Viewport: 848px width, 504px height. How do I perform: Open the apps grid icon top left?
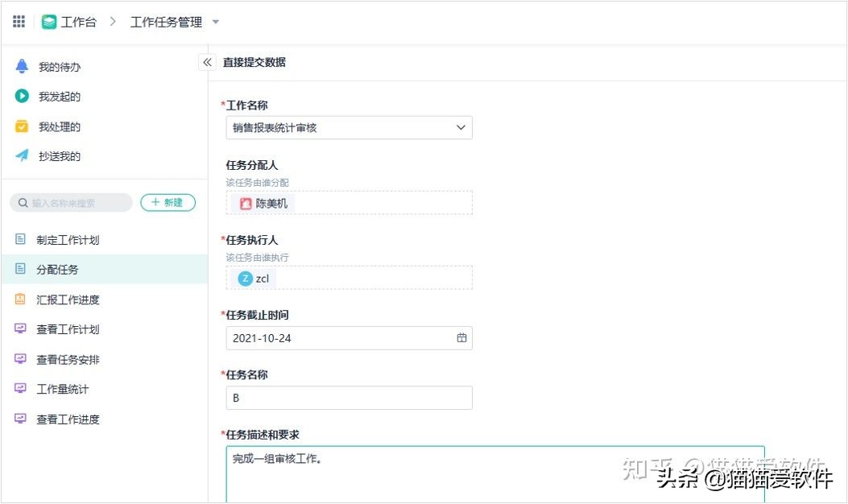coord(18,21)
